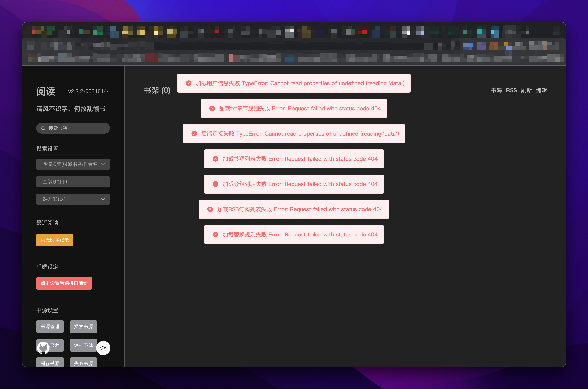Click error icon on 加载用户信息失败 message
The width and height of the screenshot is (588, 389).
coord(188,83)
